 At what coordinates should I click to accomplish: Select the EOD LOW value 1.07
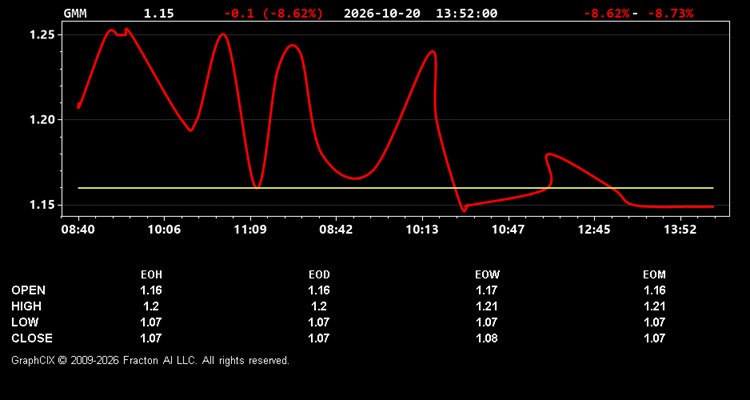click(x=319, y=322)
